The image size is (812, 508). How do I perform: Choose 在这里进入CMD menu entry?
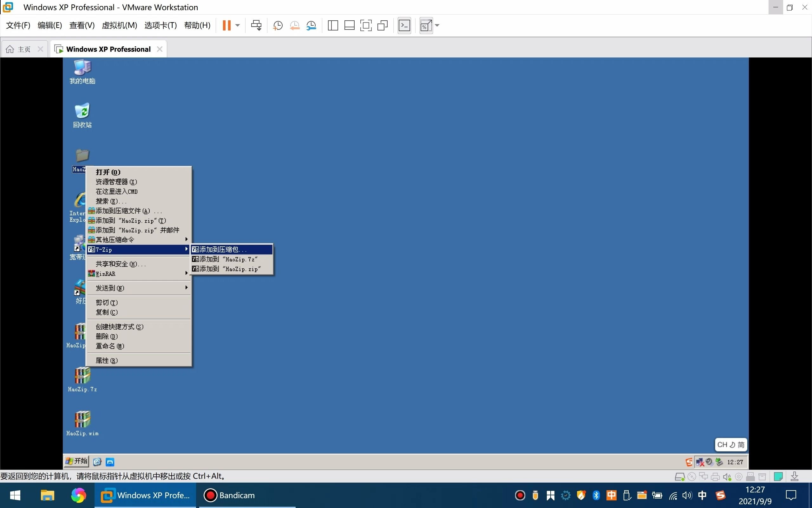click(x=139, y=191)
